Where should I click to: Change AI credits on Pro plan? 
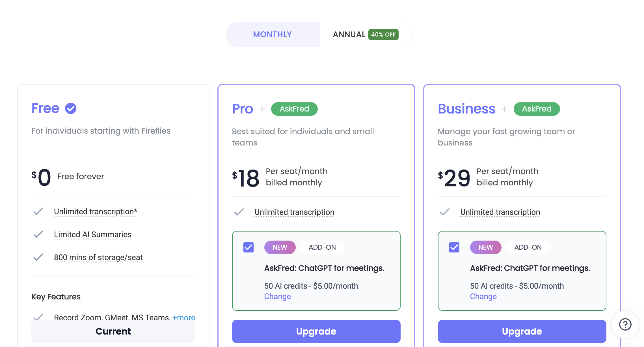[x=277, y=297]
